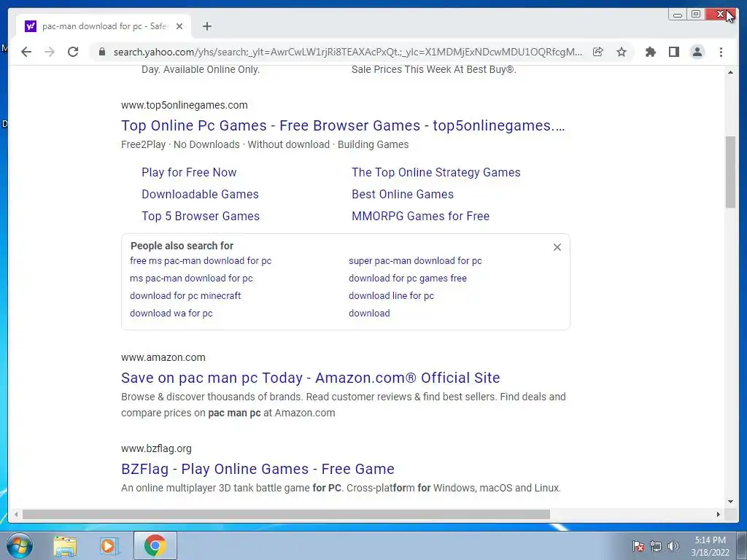Reload the current page
The image size is (747, 560).
[x=73, y=52]
